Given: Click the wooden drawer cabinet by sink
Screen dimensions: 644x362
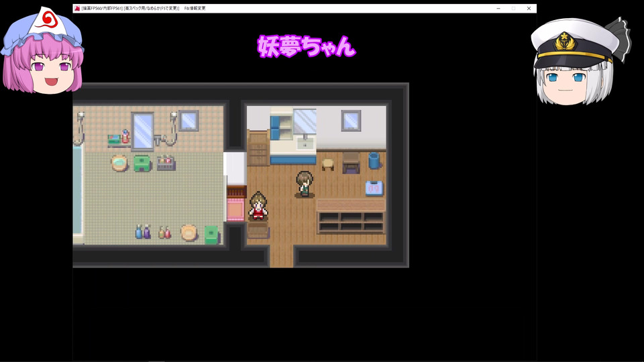Looking at the screenshot, I should (258, 149).
